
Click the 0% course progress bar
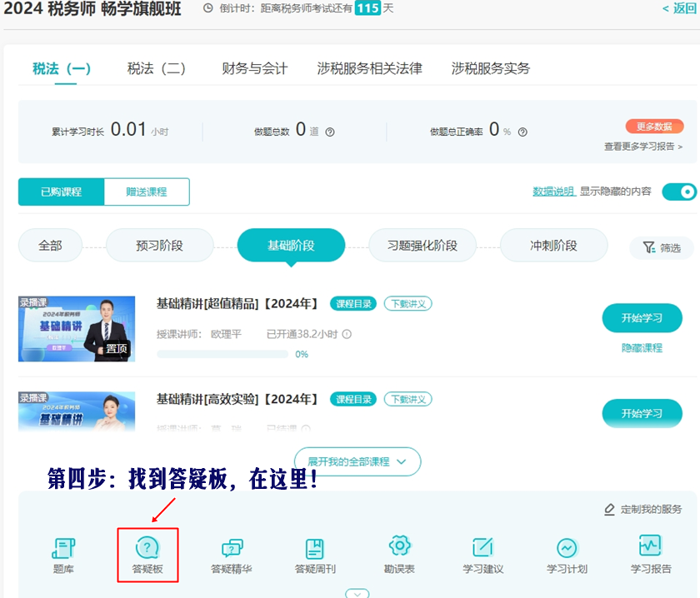[222, 354]
